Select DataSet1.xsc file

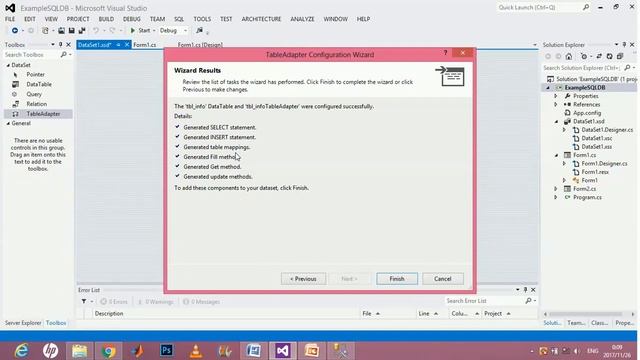596,138
